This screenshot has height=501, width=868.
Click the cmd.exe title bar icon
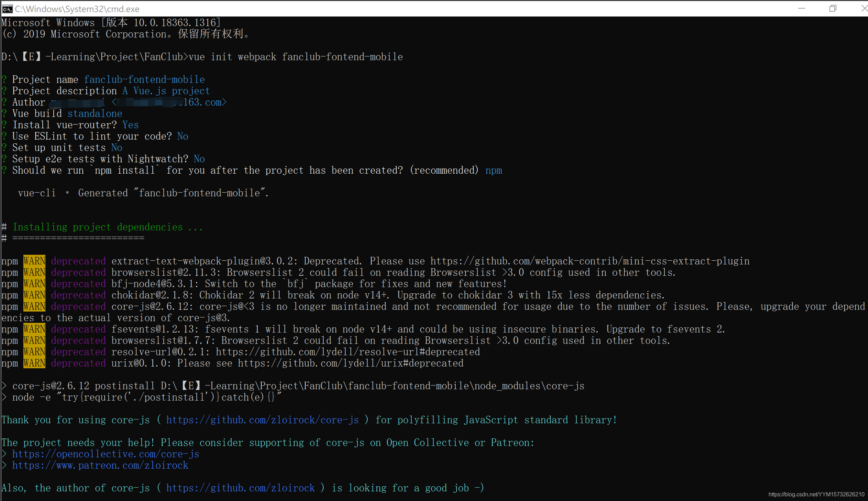click(x=7, y=8)
